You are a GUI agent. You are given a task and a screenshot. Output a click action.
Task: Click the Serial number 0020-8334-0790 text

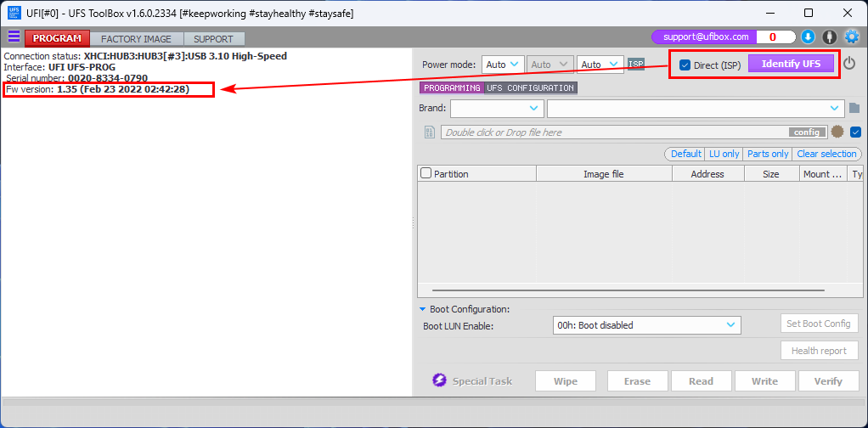point(77,78)
